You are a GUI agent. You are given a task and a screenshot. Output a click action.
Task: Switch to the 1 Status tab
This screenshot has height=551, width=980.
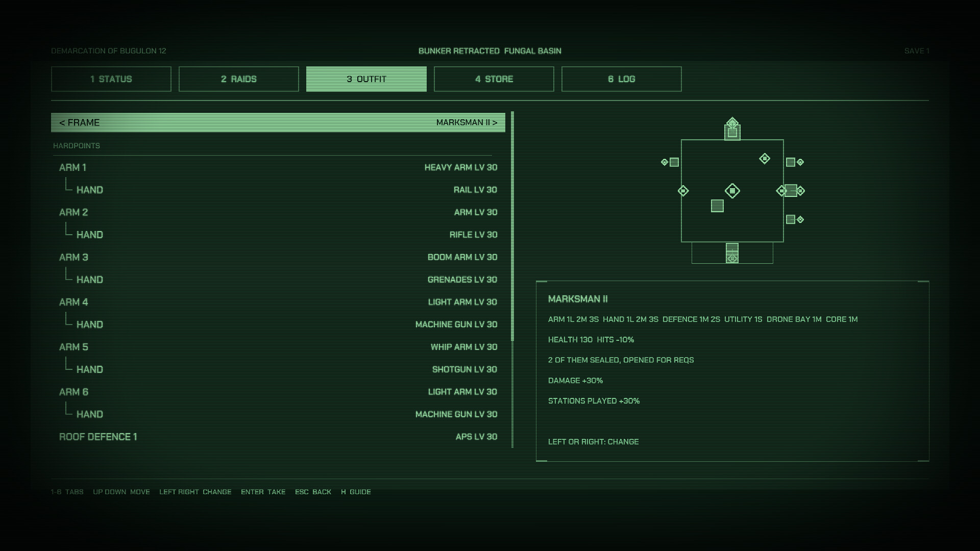(x=111, y=79)
